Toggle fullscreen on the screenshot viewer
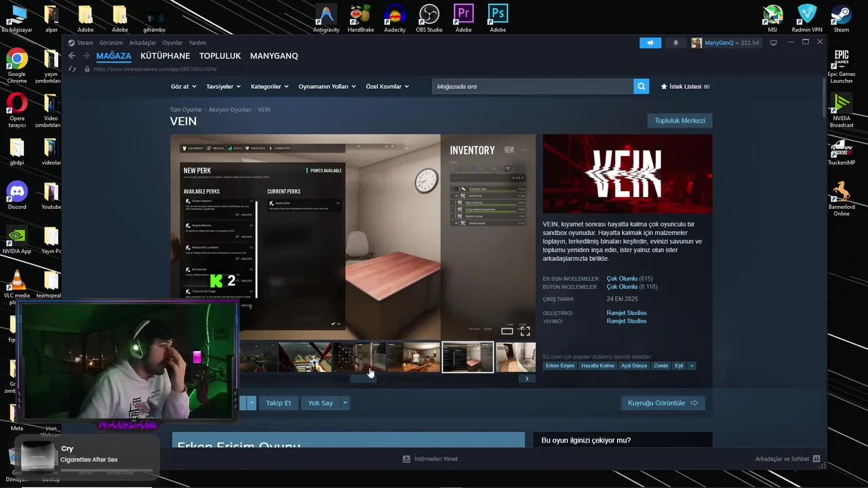The image size is (868, 488). click(525, 331)
